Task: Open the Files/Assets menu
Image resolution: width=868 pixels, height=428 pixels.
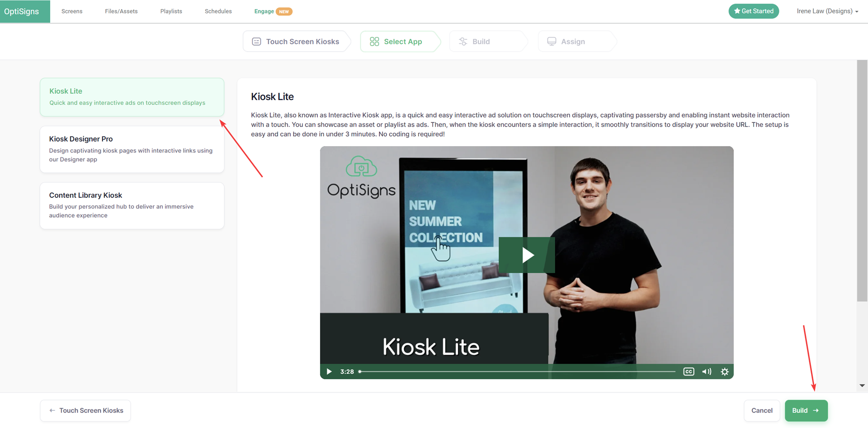Action: [x=121, y=11]
